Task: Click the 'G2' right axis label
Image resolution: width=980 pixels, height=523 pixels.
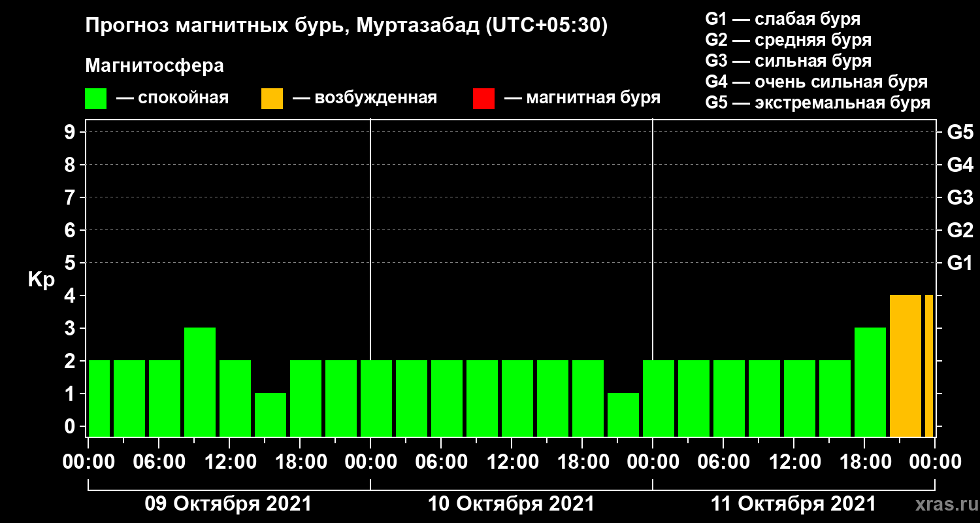Action: point(960,230)
